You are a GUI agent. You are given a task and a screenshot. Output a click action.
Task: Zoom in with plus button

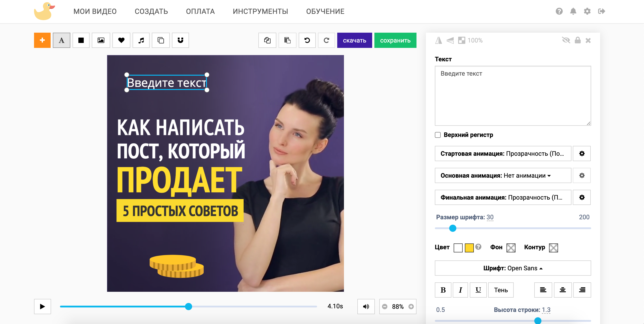411,307
